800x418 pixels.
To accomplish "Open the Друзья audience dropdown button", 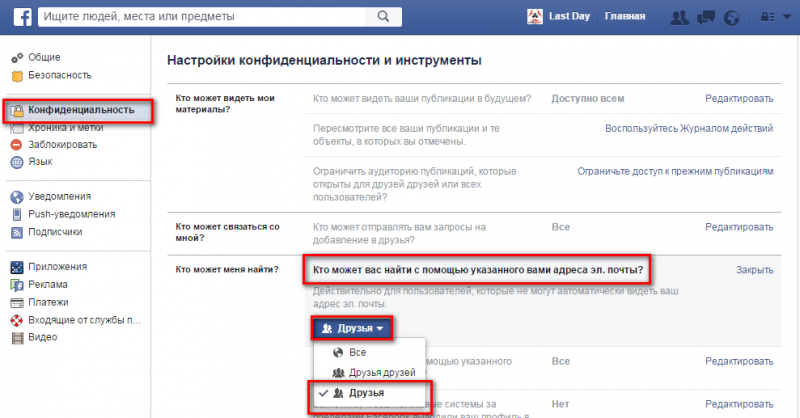I will 352,328.
